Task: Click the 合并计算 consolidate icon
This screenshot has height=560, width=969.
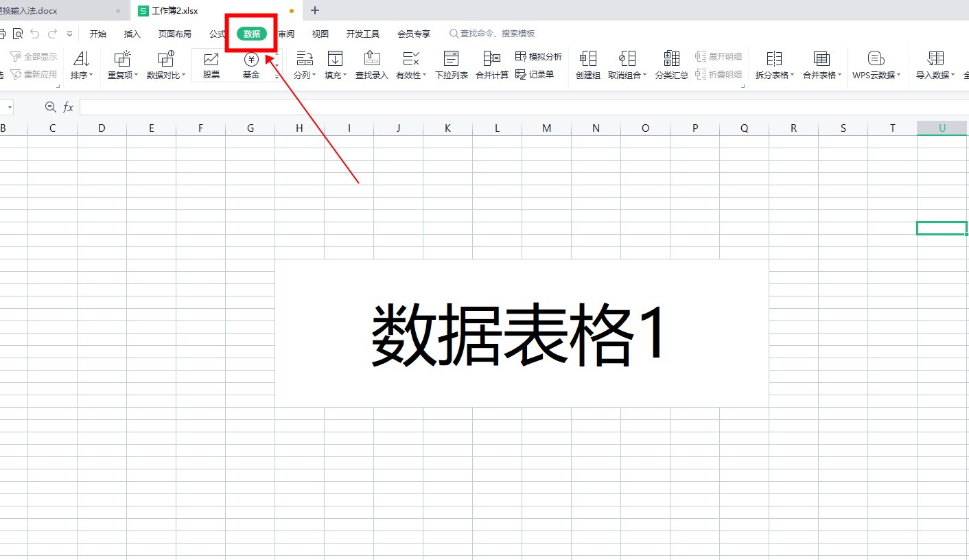Action: (x=491, y=59)
